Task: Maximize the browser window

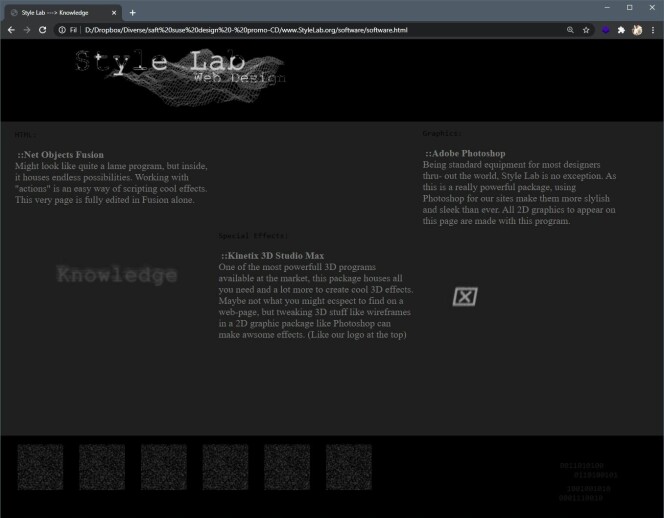Action: click(630, 7)
